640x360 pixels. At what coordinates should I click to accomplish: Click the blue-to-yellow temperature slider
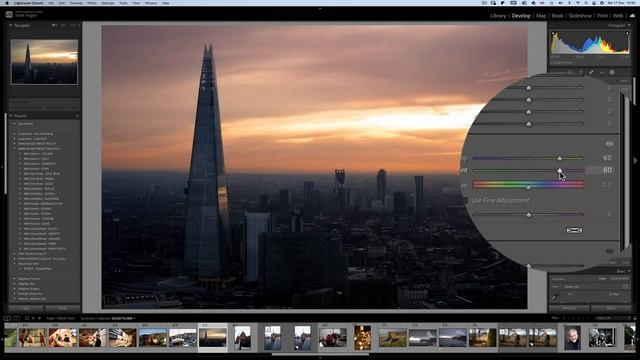(x=528, y=158)
